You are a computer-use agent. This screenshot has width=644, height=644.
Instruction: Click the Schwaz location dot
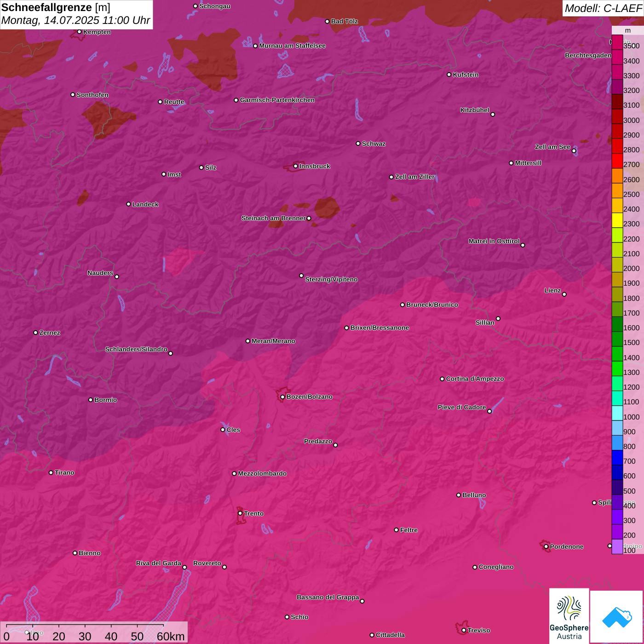click(358, 144)
